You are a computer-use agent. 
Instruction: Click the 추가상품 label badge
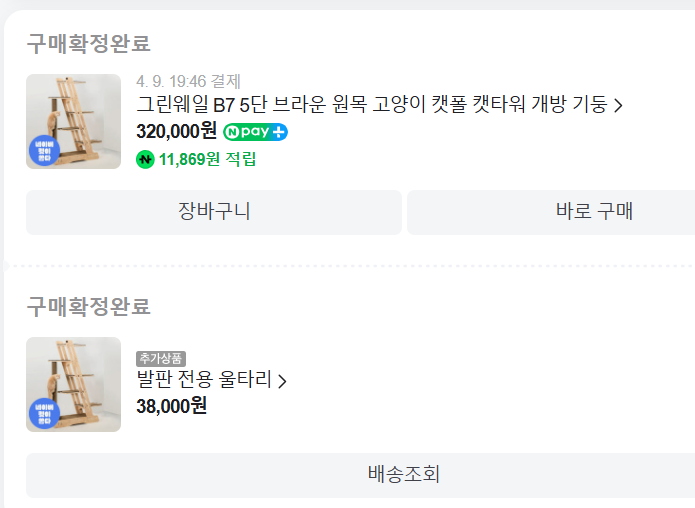[x=161, y=359]
